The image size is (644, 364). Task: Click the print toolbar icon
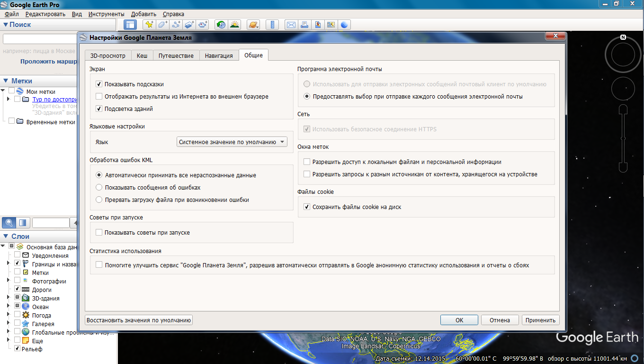point(304,25)
